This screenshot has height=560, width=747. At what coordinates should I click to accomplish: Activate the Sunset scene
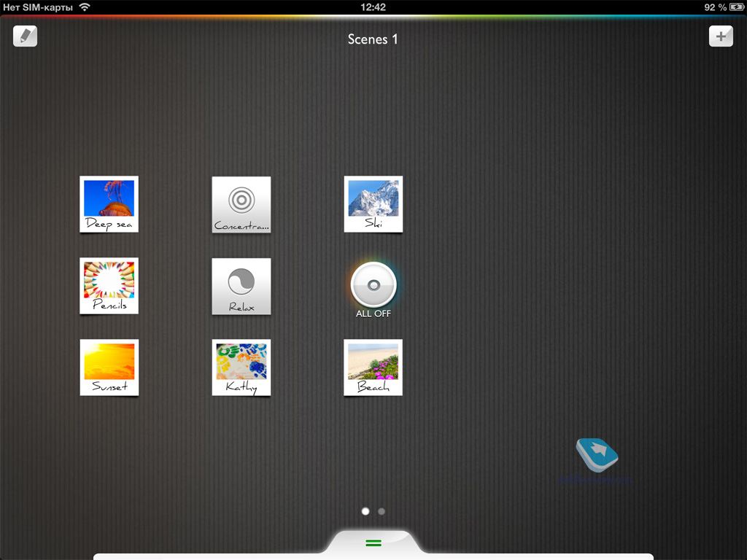109,367
